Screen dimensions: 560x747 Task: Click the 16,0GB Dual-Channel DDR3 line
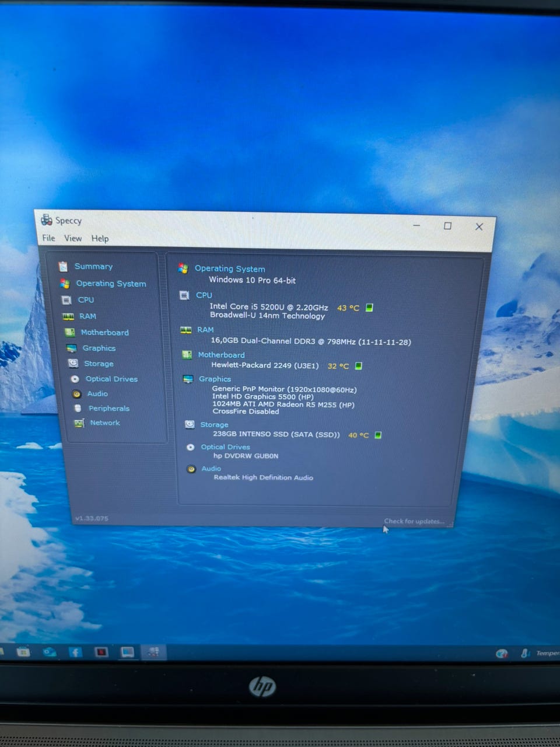click(311, 341)
